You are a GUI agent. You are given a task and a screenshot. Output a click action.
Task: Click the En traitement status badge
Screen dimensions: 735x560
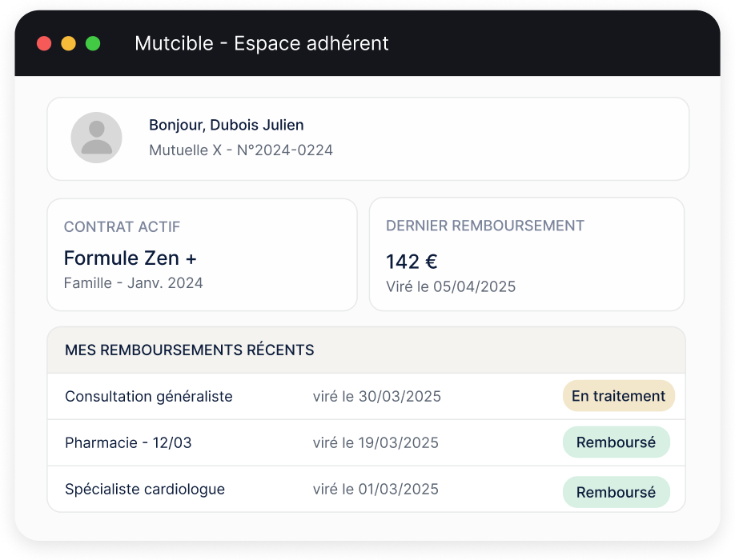[619, 396]
